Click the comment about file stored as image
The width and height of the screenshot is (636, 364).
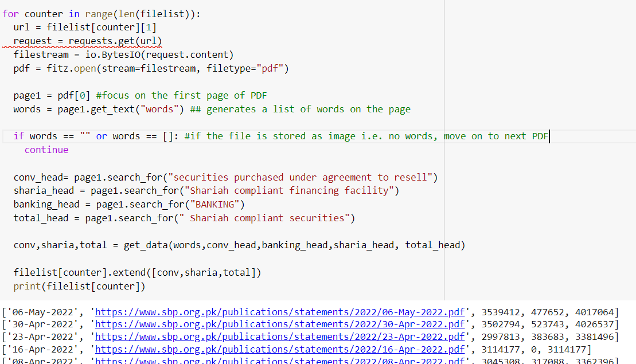(x=366, y=136)
